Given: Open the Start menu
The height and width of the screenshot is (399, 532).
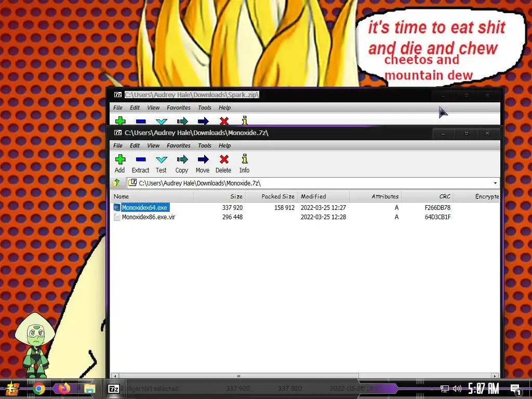Looking at the screenshot, I should [12, 389].
